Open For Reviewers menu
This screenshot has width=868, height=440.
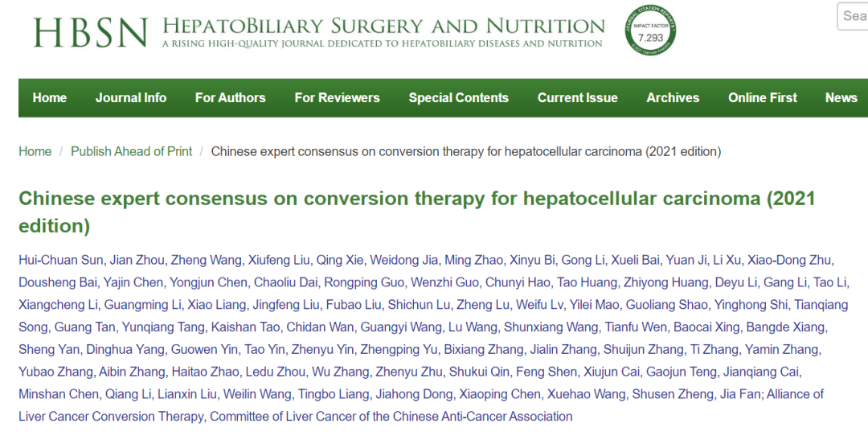[x=337, y=98]
